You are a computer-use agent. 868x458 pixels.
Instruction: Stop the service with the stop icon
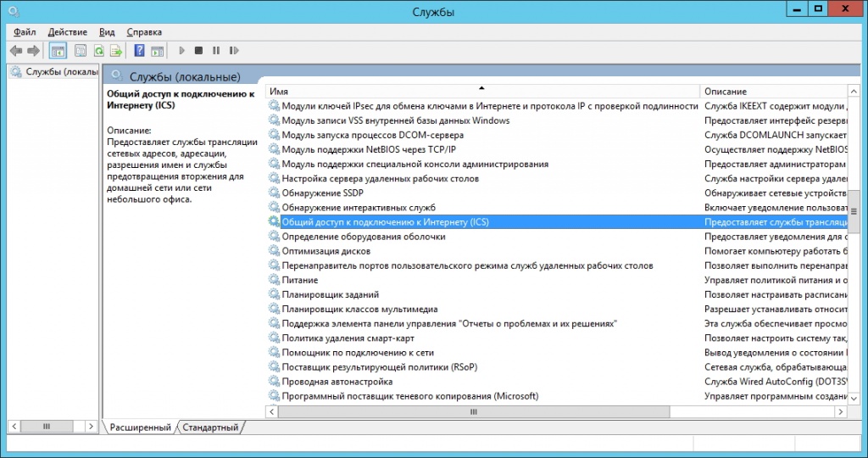pyautogui.click(x=198, y=50)
